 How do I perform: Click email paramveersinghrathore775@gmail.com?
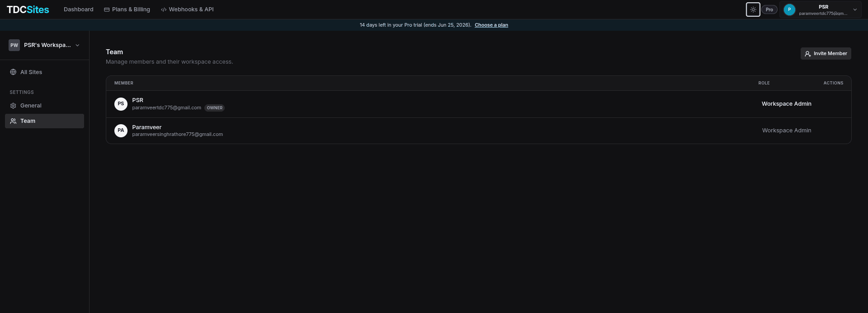[178, 135]
